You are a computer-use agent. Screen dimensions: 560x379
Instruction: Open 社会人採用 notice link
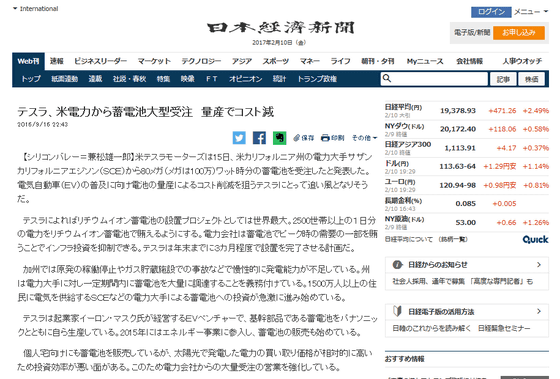pos(462,281)
